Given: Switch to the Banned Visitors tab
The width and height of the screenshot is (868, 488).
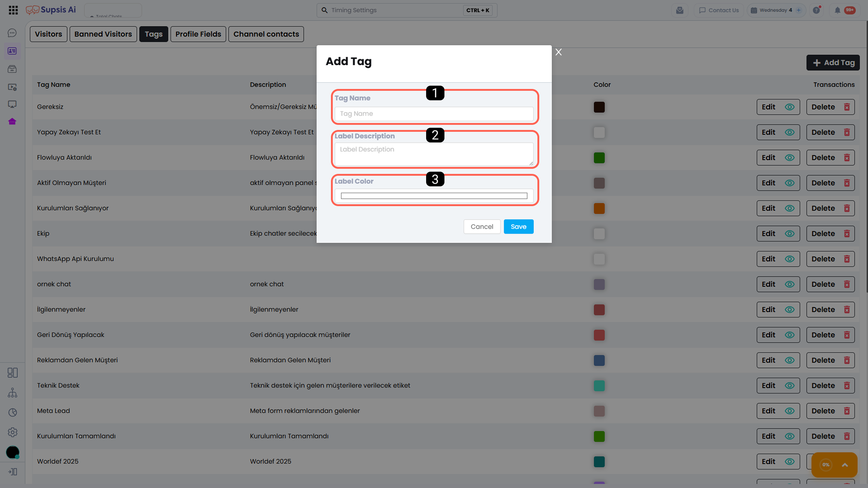Looking at the screenshot, I should 103,34.
